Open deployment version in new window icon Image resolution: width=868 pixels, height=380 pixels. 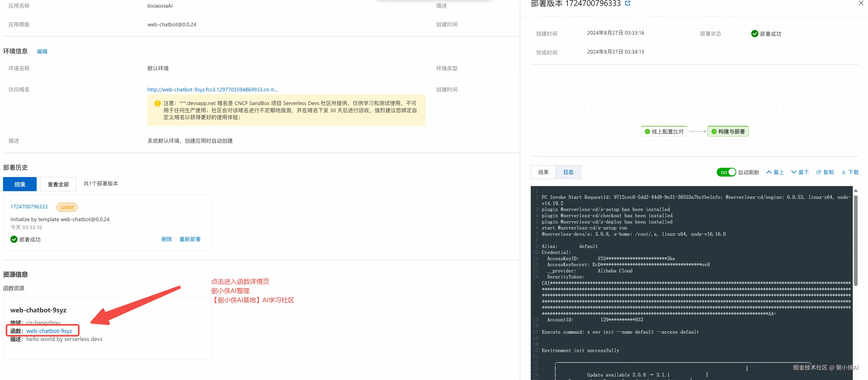pos(627,3)
